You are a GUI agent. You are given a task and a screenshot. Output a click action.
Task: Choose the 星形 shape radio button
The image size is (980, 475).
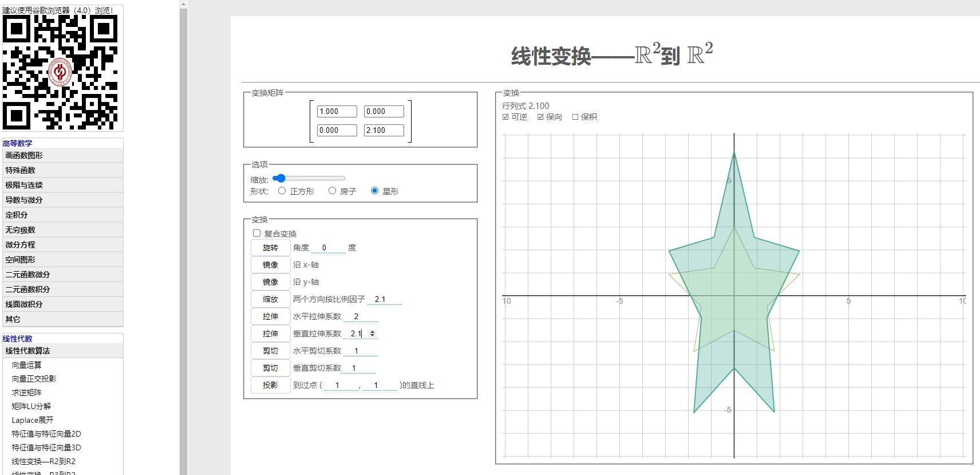[x=374, y=191]
